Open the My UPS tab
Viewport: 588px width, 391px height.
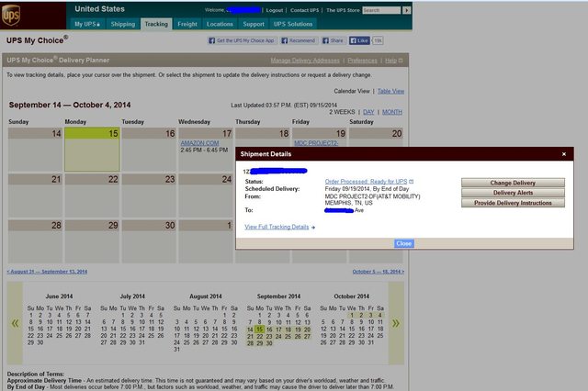click(x=86, y=24)
